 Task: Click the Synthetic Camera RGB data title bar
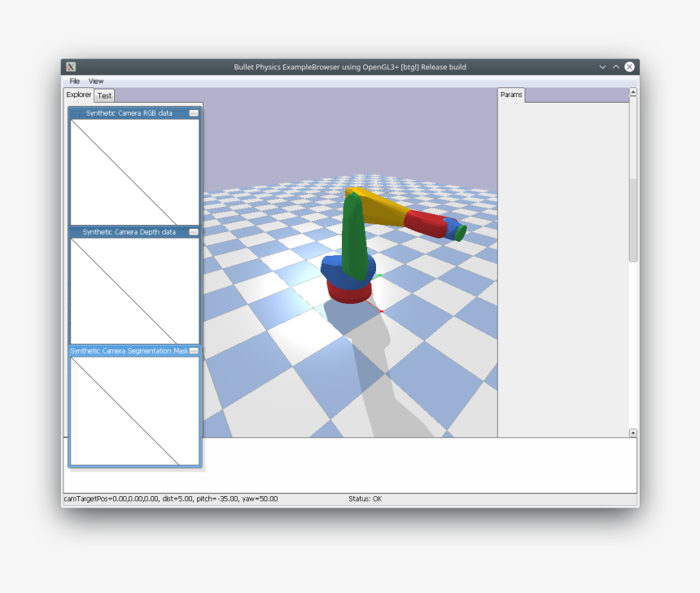(x=129, y=113)
